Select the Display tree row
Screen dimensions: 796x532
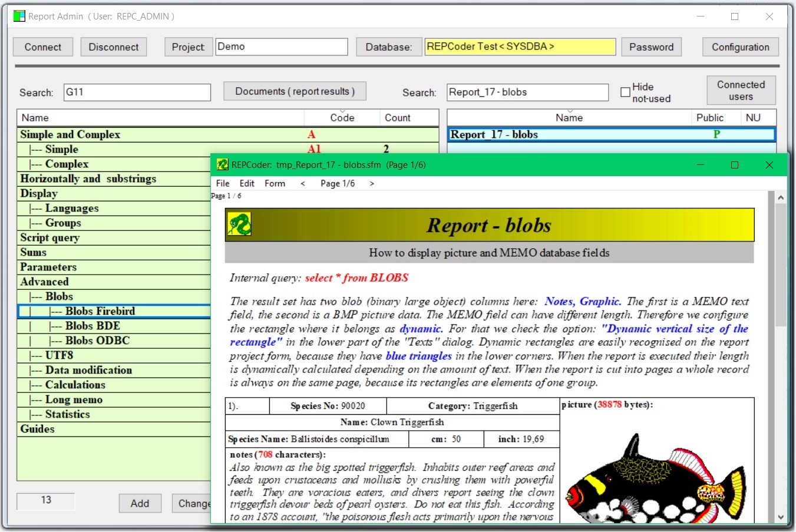pyautogui.click(x=114, y=193)
